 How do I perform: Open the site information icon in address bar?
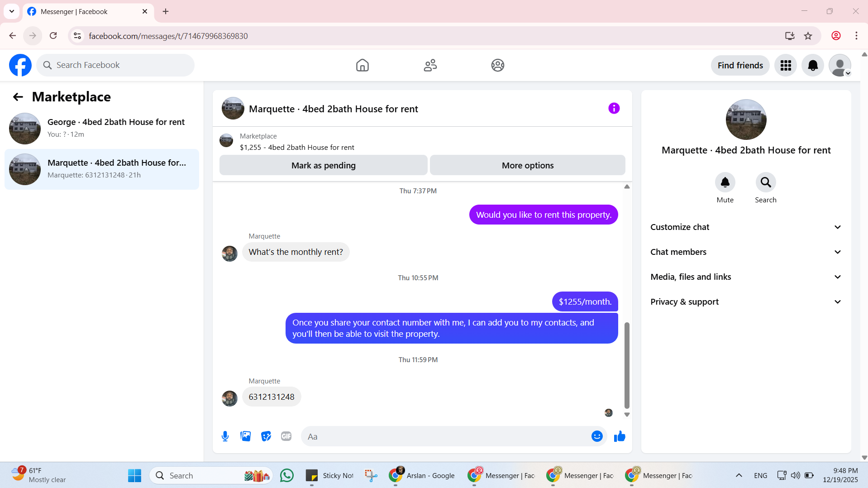[77, 36]
